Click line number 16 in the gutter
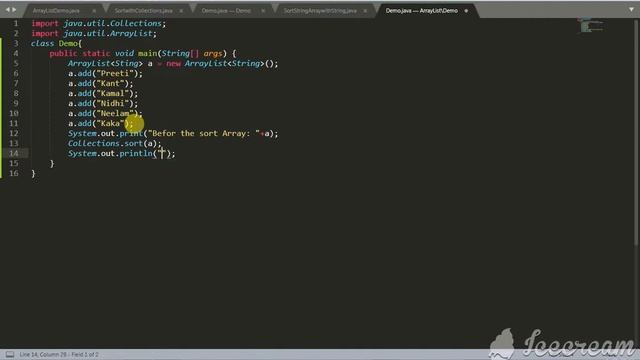 click(x=13, y=173)
